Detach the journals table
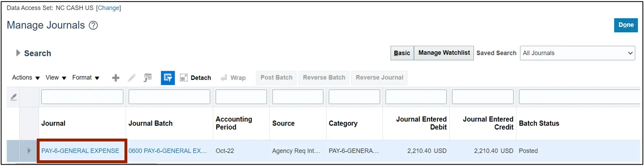The width and height of the screenshot is (644, 166). click(195, 78)
